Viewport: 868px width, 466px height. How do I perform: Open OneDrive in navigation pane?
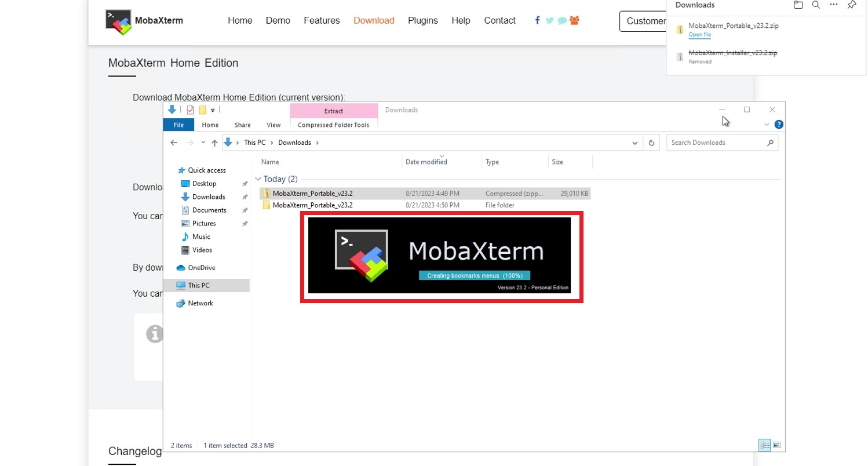click(x=201, y=268)
